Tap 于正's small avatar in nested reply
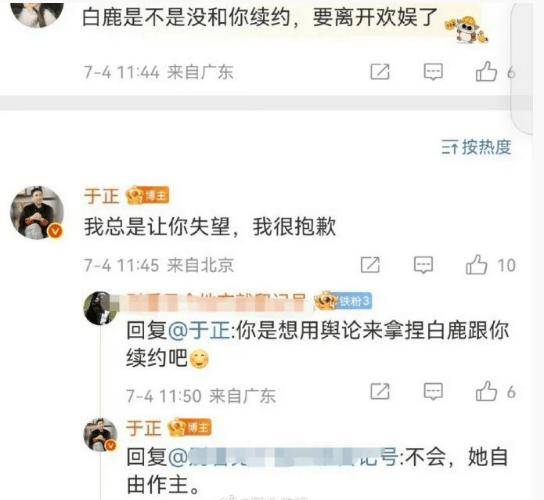Viewport: 544px width, 500px height. coord(101,435)
